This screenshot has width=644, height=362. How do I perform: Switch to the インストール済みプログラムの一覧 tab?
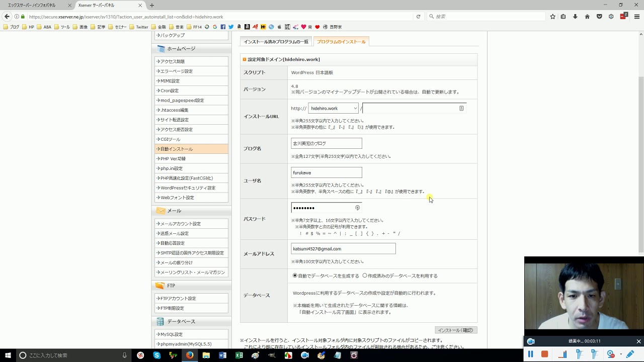coord(276,42)
